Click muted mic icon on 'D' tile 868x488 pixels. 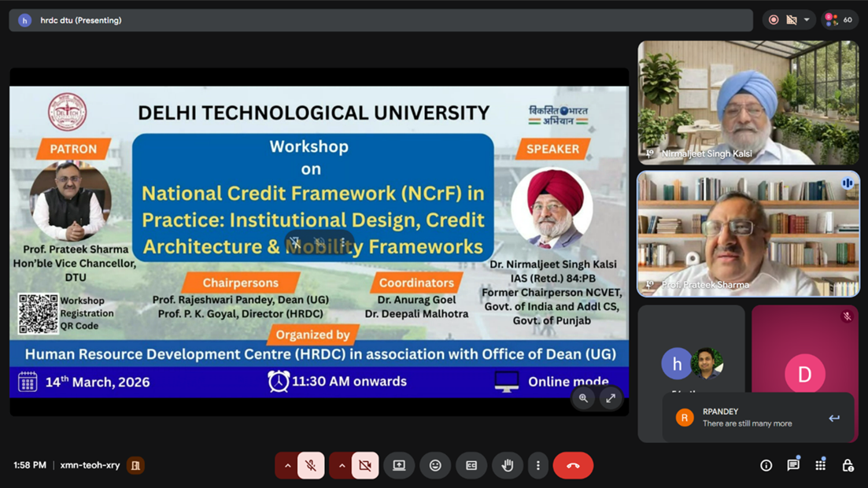click(x=847, y=317)
